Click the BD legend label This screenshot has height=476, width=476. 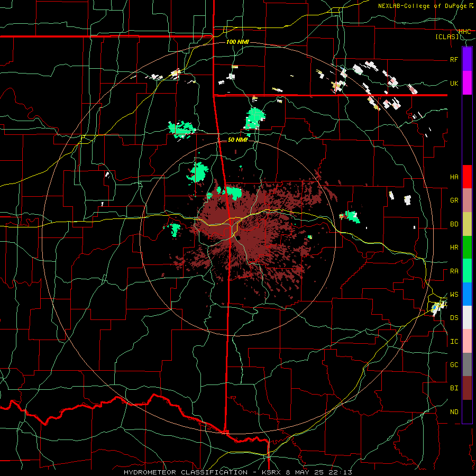pyautogui.click(x=454, y=224)
